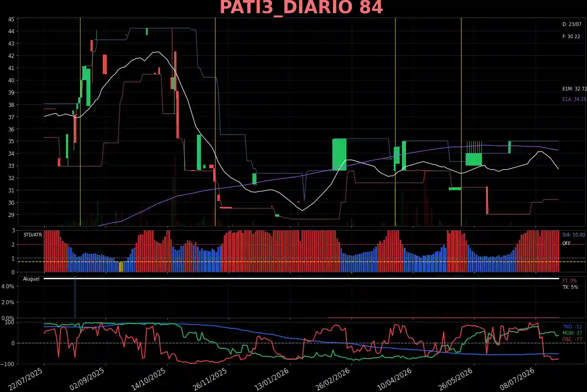Screen dimensions: 587x392
Task: Click the 'E1M: 32.72' moving average label
Action: (x=574, y=89)
